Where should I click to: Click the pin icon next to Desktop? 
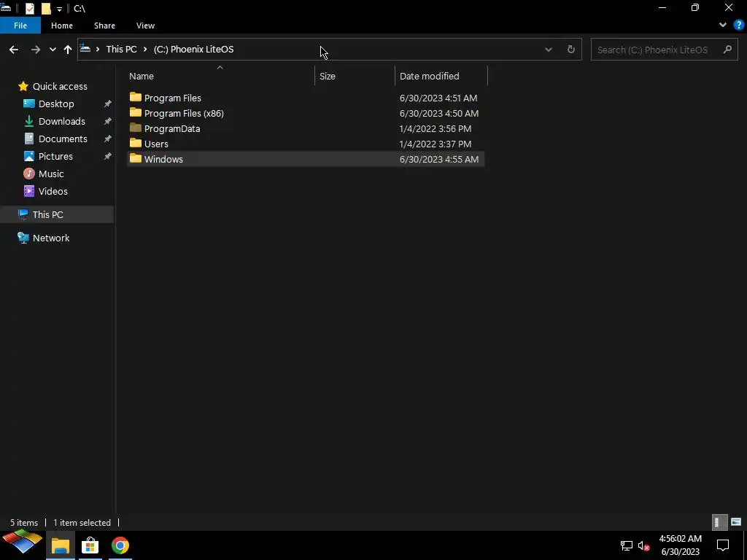(x=108, y=104)
